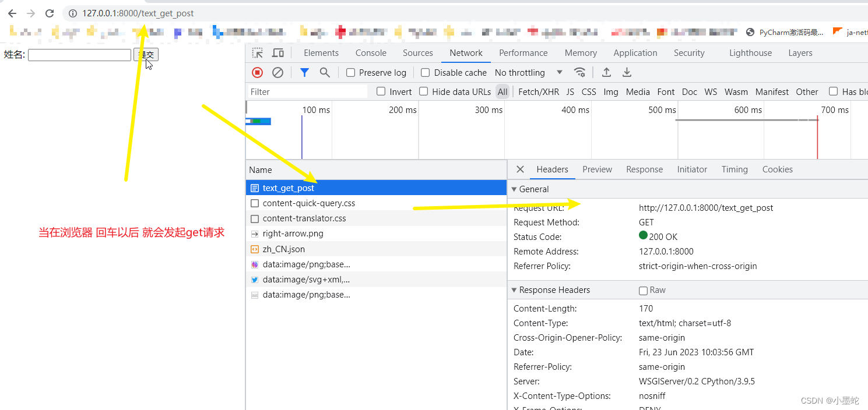Screen dimensions: 868x410
Task: Activate the inspect element picker icon
Action: 257,53
